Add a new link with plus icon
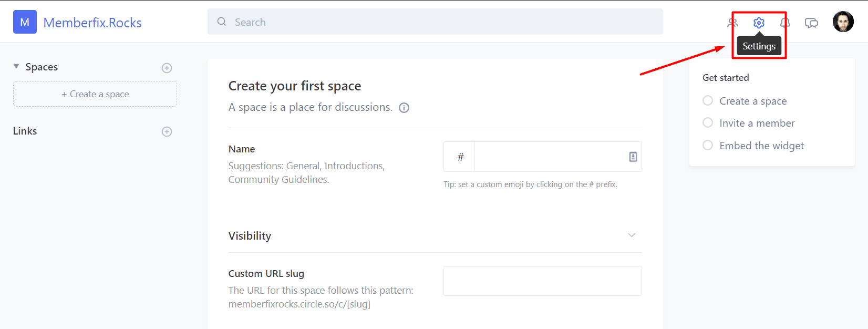This screenshot has height=329, width=868. click(x=167, y=131)
